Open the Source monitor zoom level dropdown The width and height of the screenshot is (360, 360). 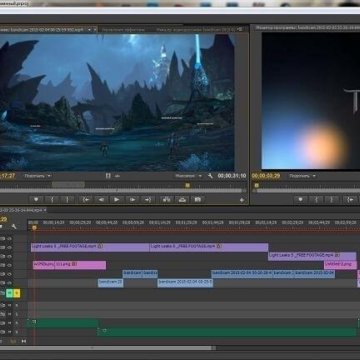(x=38, y=176)
